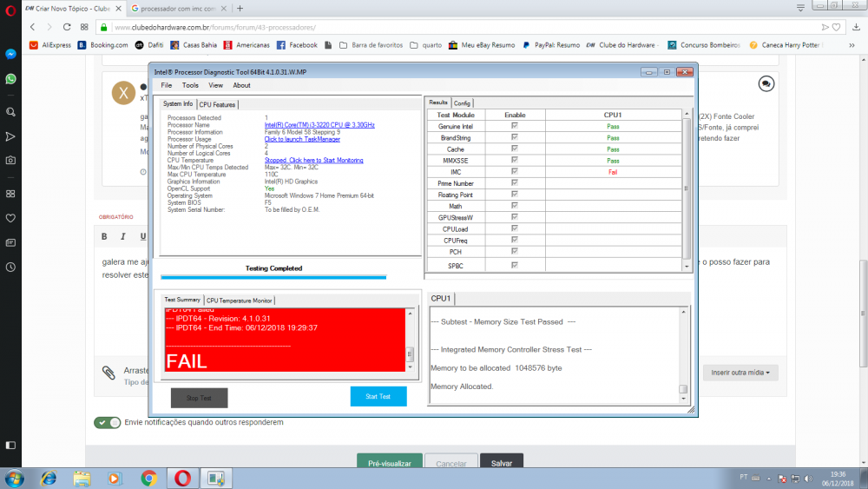Click the Opera Speed Dial grid icon
Screen dimensions: 868x489
click(10, 193)
